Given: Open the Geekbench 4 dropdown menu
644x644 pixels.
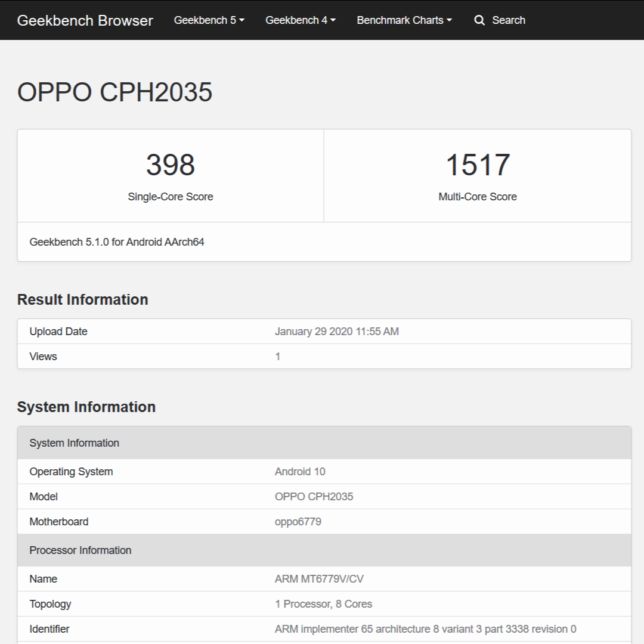Looking at the screenshot, I should [301, 20].
